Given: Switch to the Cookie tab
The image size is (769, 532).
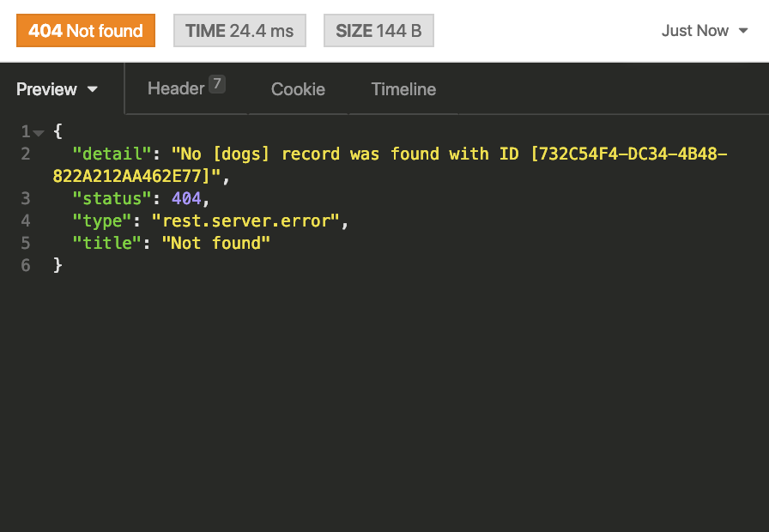Looking at the screenshot, I should point(298,89).
